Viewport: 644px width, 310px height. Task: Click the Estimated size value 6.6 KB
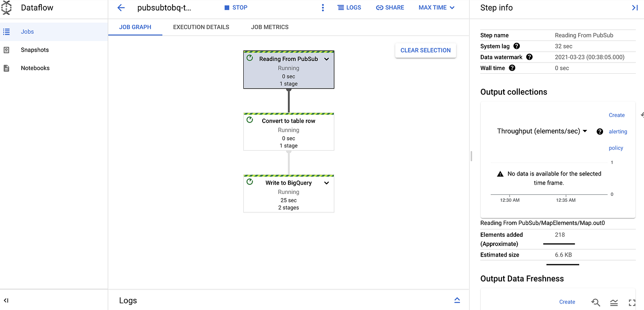coord(563,255)
